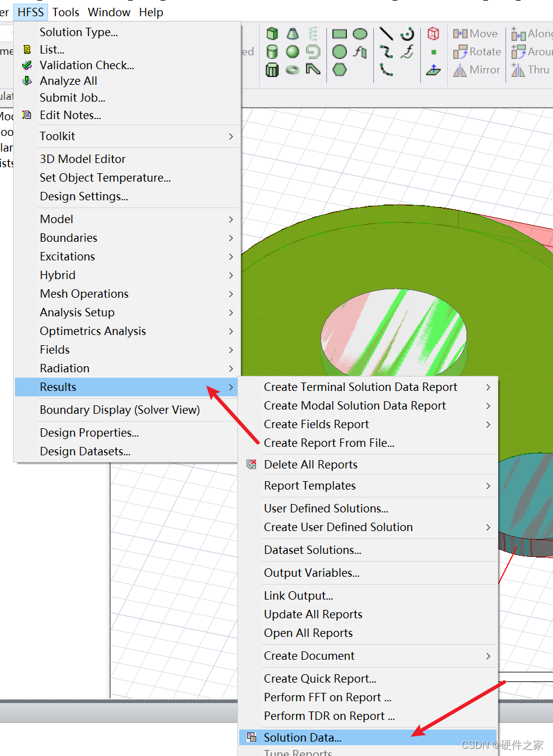Expand Create Terminal Solution Data Report
The width and height of the screenshot is (553, 756).
coord(368,387)
